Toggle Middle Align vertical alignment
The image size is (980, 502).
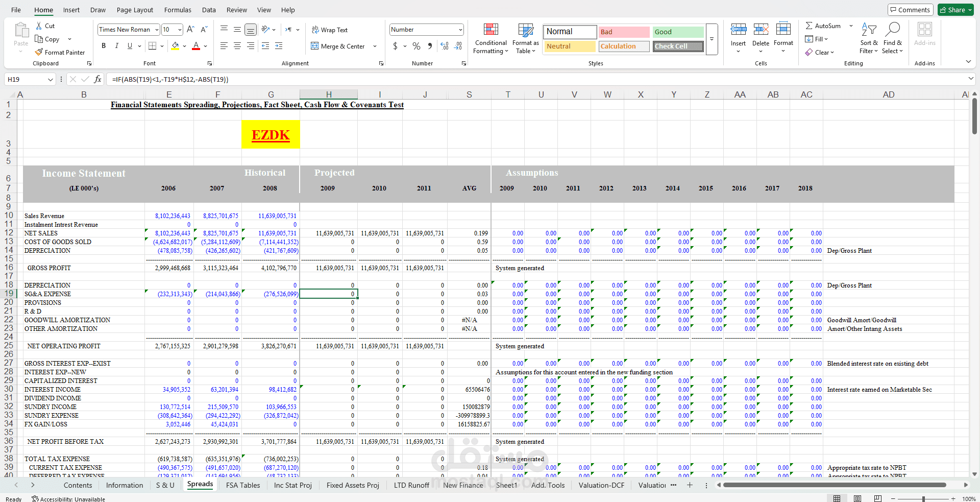tap(237, 30)
